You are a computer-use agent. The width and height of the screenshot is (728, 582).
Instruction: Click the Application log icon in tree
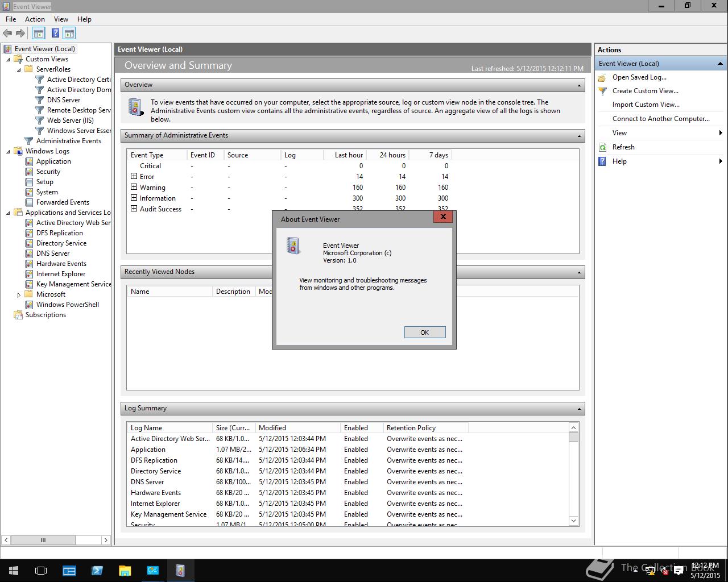click(29, 161)
